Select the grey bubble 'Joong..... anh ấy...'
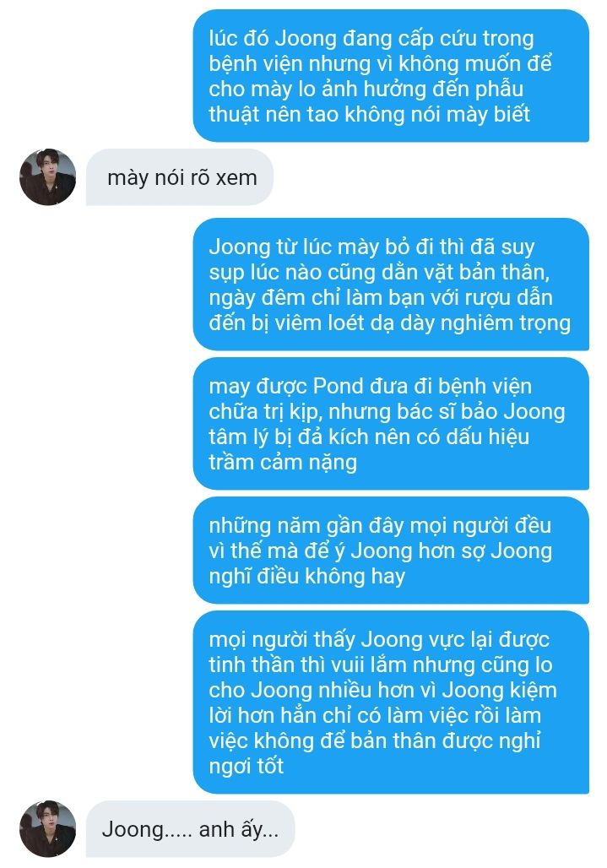The width and height of the screenshot is (607, 868). [190, 828]
